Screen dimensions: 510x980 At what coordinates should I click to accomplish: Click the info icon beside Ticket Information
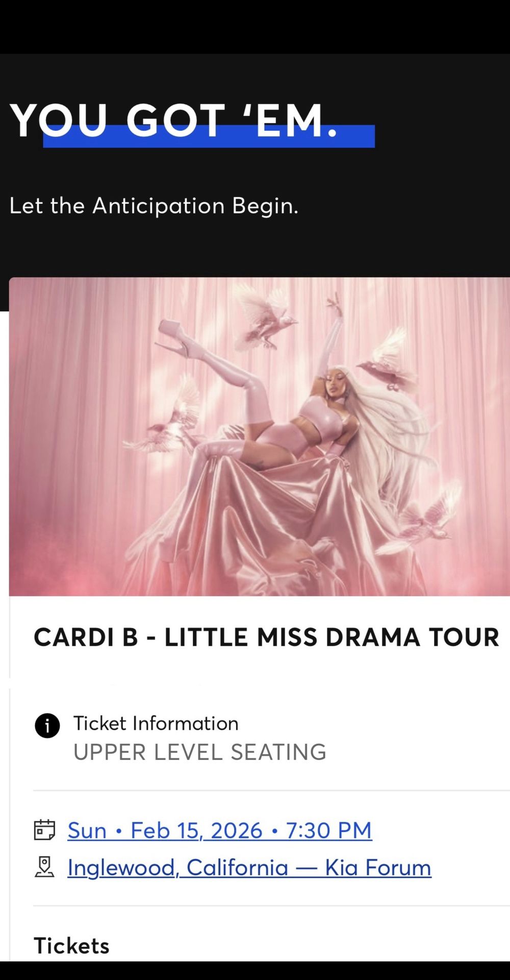pos(47,725)
